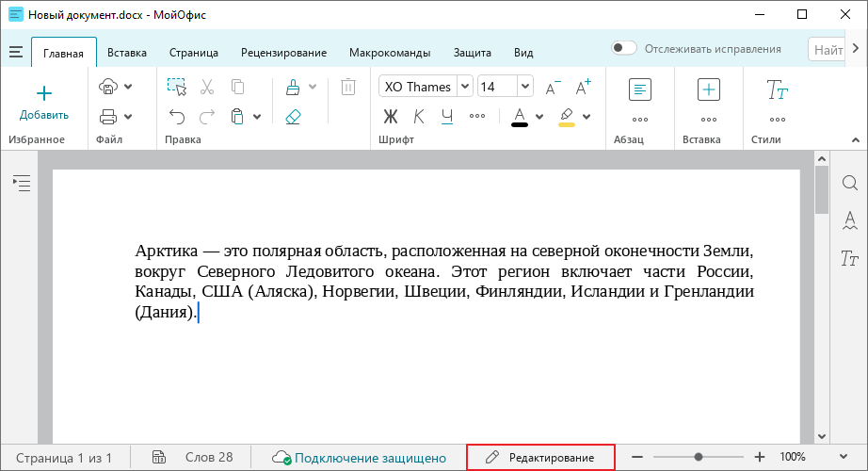Open more paragraph options ellipsis
Viewport: 868px width, 471px height.
640,120
